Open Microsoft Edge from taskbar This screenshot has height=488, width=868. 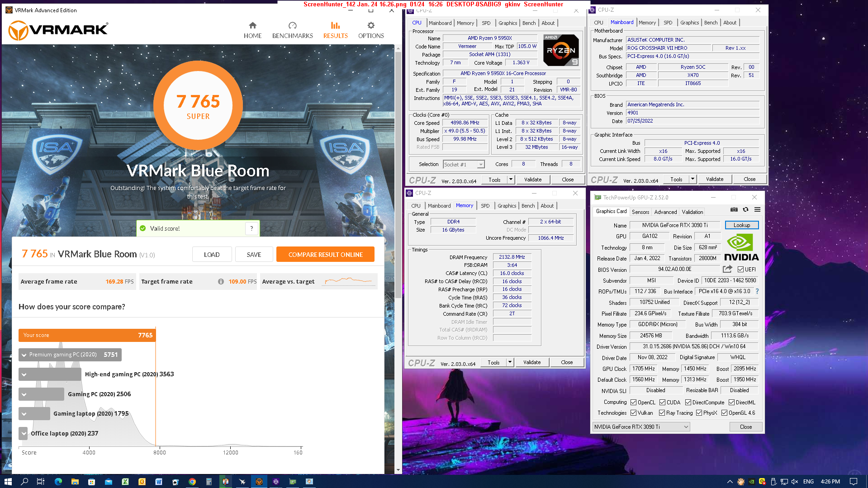point(58,482)
